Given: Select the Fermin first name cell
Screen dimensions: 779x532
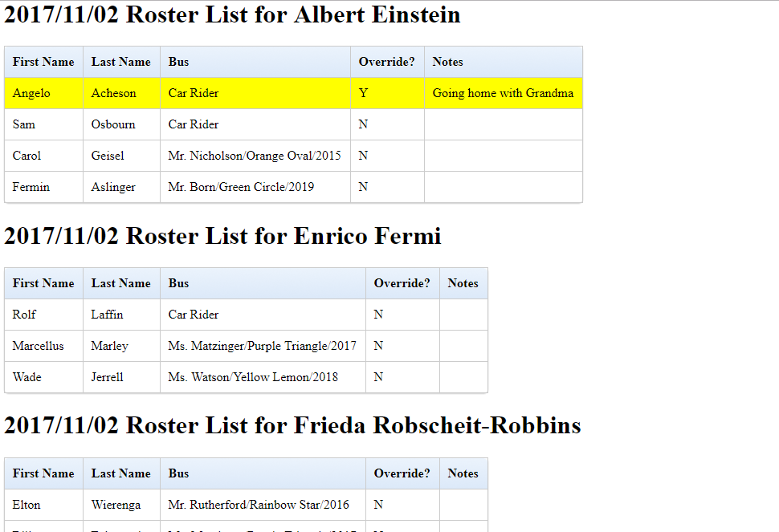Looking at the screenshot, I should 43,187.
